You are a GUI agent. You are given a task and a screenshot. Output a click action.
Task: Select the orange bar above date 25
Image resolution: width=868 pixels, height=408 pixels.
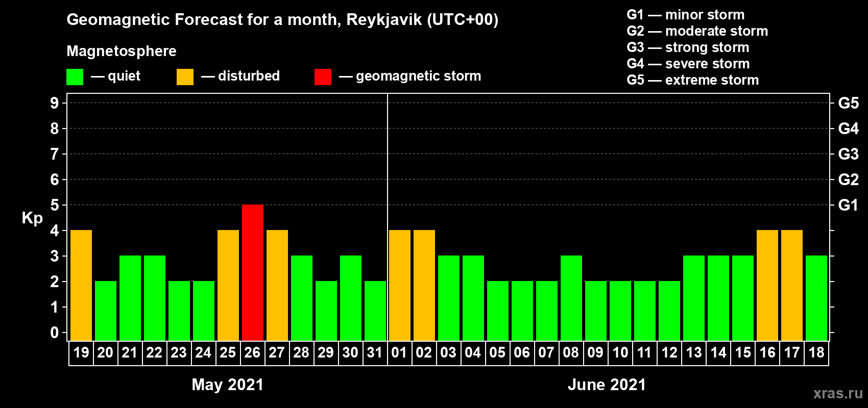click(x=228, y=285)
